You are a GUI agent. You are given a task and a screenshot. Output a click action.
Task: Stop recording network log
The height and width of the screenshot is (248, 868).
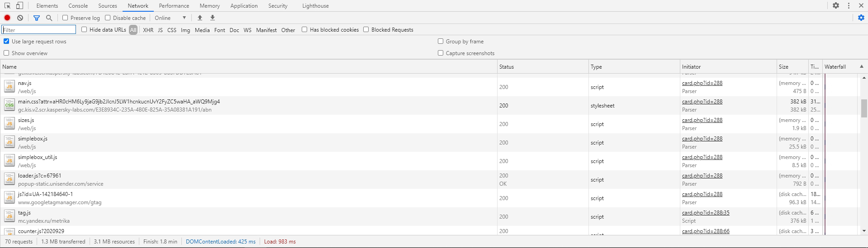[x=7, y=18]
